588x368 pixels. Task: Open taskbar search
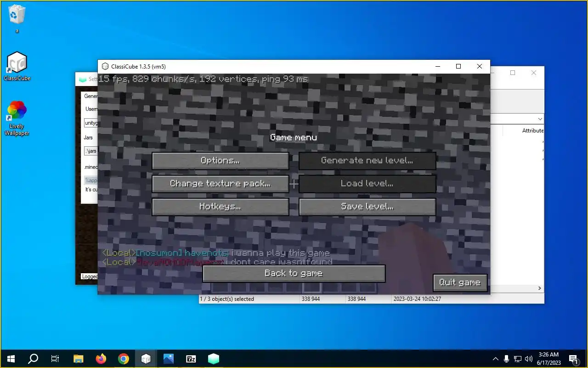[x=33, y=359]
